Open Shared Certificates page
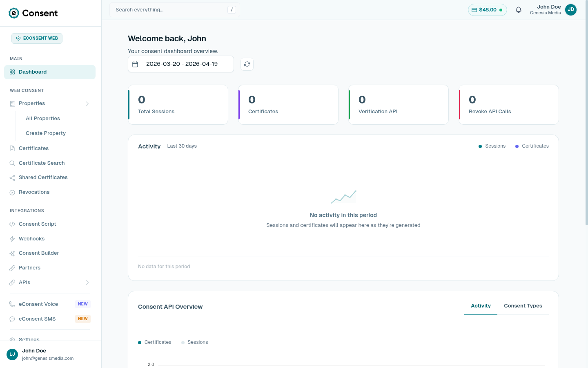This screenshot has width=588, height=368. [x=50, y=177]
